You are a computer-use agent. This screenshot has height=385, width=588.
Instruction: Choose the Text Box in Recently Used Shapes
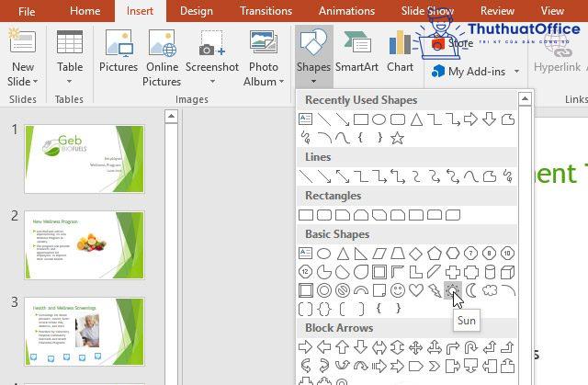point(306,119)
